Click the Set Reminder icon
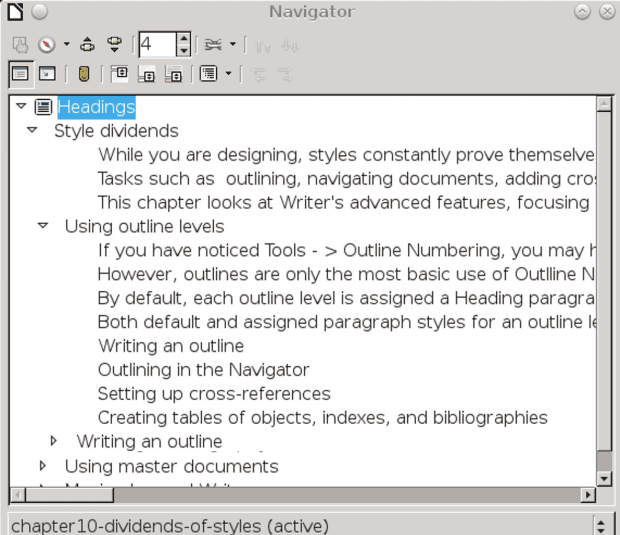This screenshot has width=620, height=535. tap(83, 74)
